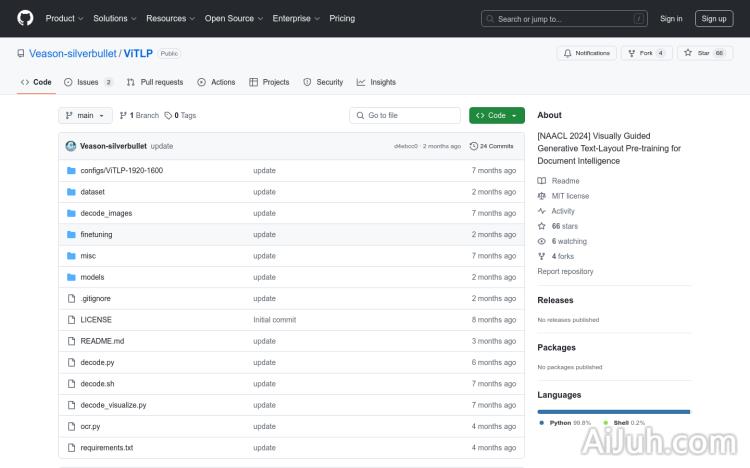Screen dimensions: 750x468
Task: View the MIT license
Action: 570,196
